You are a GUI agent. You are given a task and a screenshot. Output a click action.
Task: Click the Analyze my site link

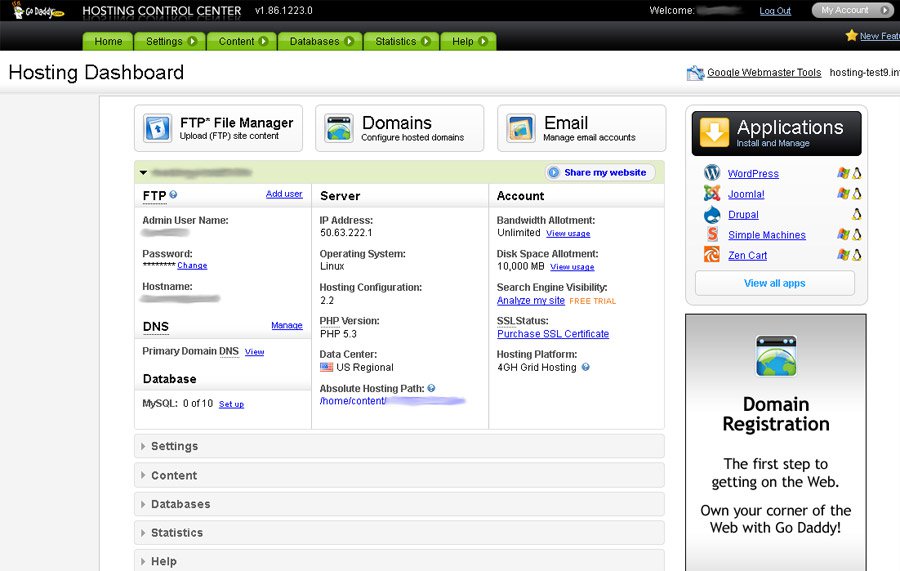pos(531,300)
